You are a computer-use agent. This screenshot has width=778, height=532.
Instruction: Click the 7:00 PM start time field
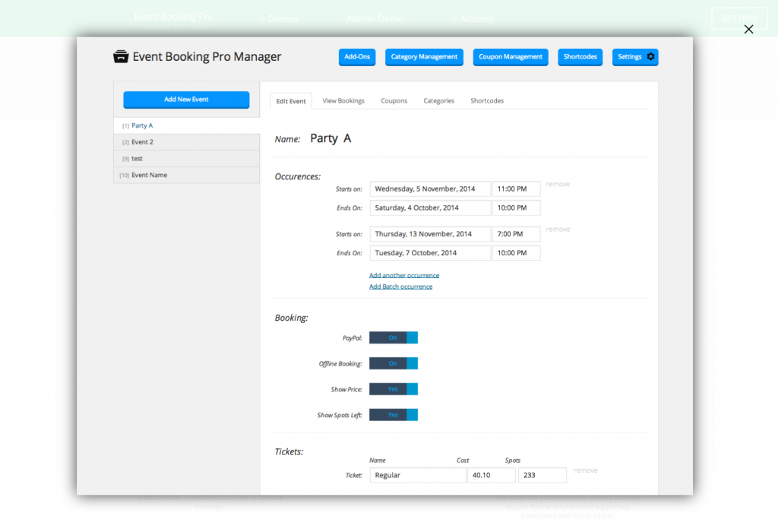[516, 234]
